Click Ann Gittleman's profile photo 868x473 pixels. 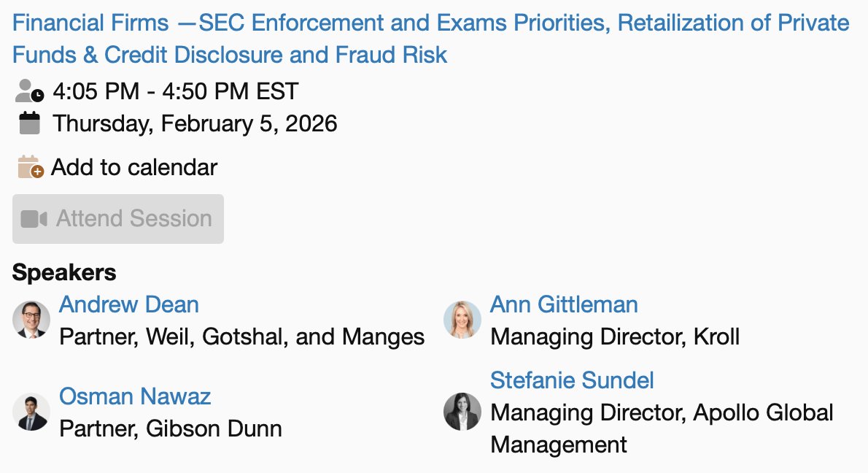tap(462, 320)
